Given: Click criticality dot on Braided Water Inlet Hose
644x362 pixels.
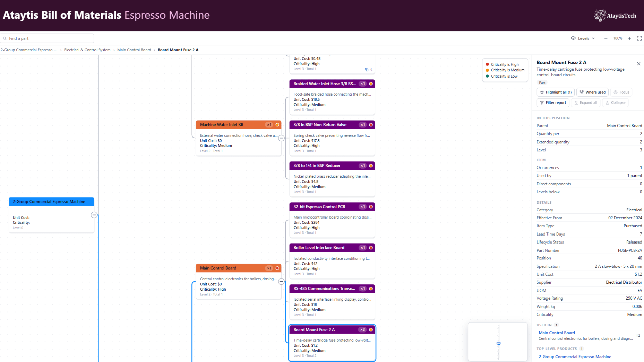Looking at the screenshot, I should 371,84.
